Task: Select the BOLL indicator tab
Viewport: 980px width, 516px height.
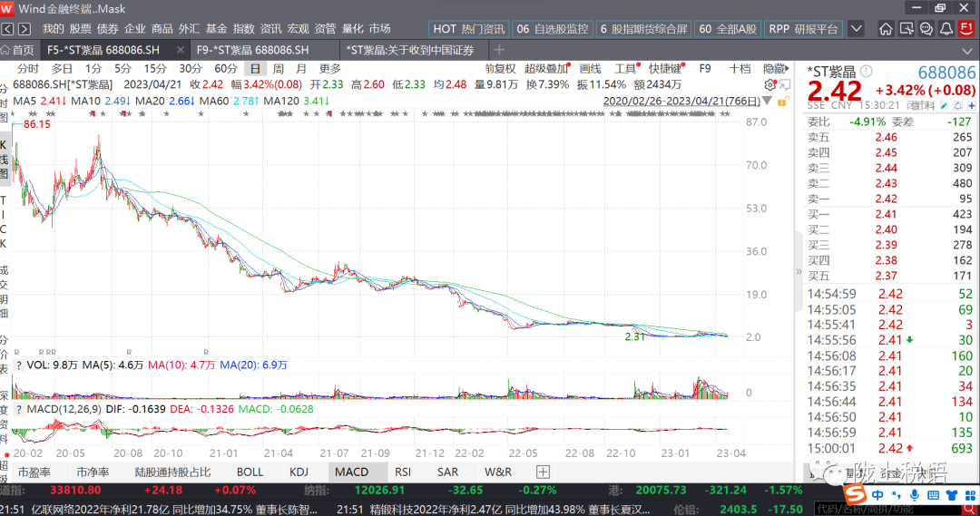Action: [250, 472]
